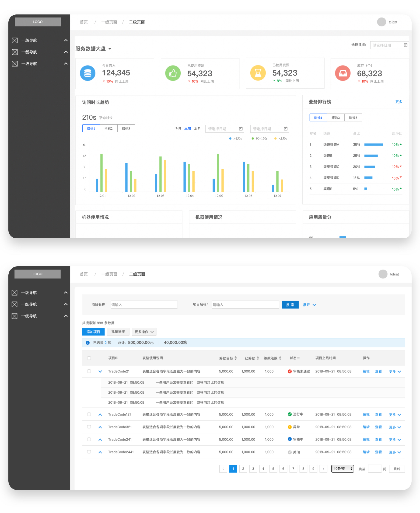Click the red inbox icon for 库存
This screenshot has width=420, height=513.
click(343, 73)
